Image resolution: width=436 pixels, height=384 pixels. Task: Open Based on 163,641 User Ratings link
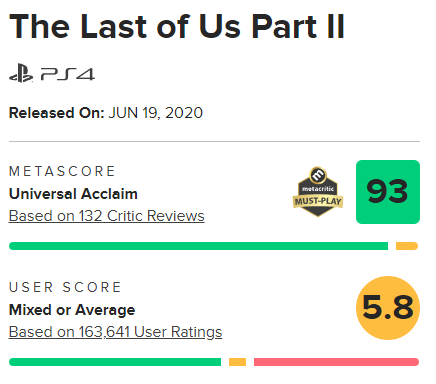[x=115, y=332]
